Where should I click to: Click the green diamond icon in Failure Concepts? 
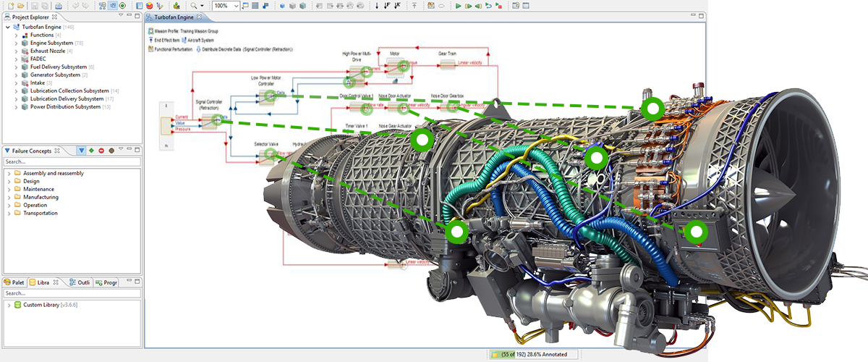tap(92, 151)
